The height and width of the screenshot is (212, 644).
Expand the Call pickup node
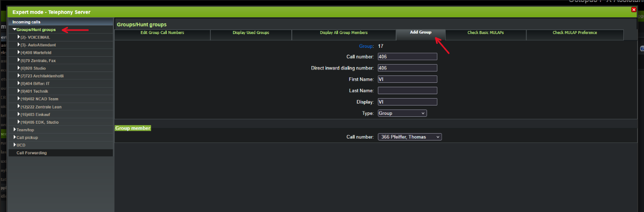coord(15,138)
